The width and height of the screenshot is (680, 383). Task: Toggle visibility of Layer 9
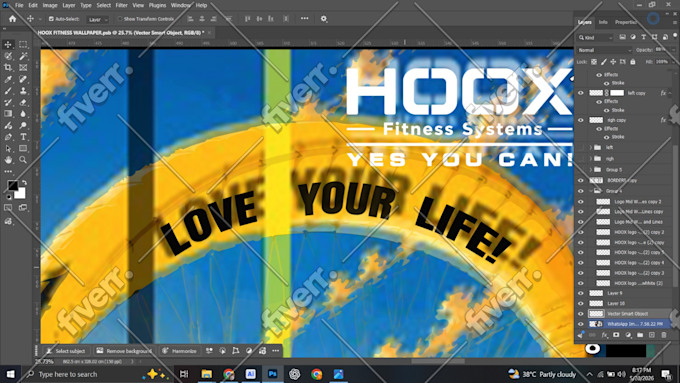pyautogui.click(x=581, y=293)
